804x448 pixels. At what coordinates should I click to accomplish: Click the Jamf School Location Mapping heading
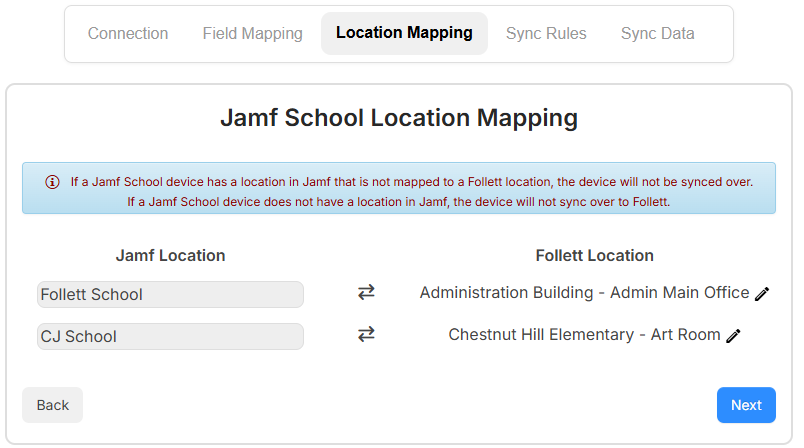(399, 117)
